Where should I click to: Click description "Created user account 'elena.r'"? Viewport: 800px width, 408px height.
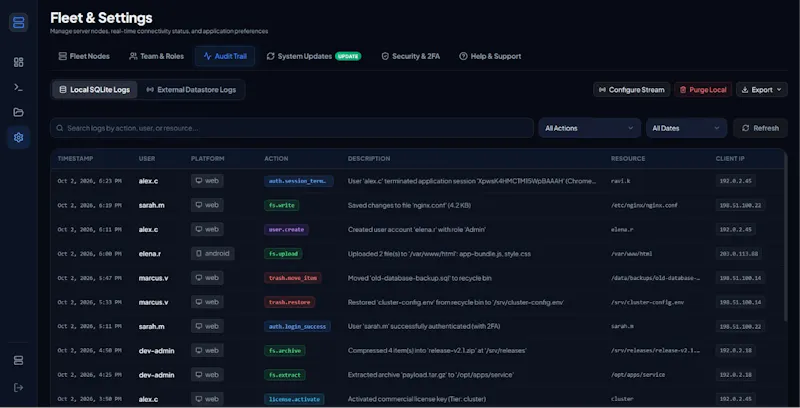[417, 230]
